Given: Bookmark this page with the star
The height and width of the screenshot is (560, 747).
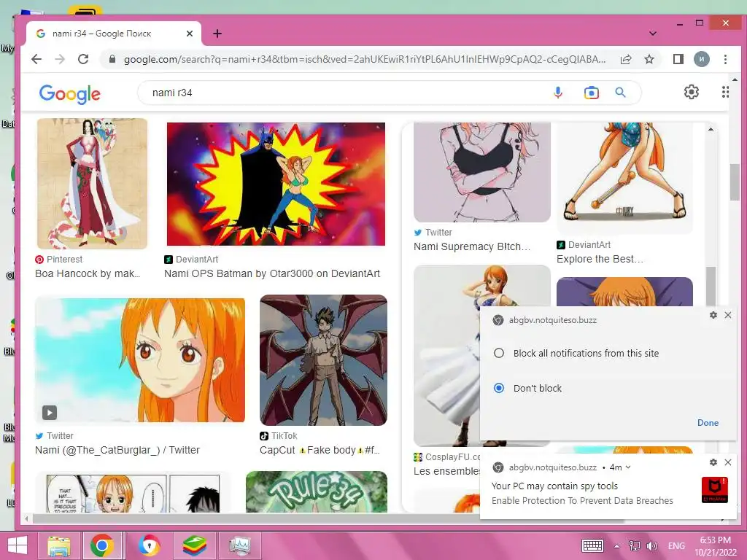Looking at the screenshot, I should [649, 59].
